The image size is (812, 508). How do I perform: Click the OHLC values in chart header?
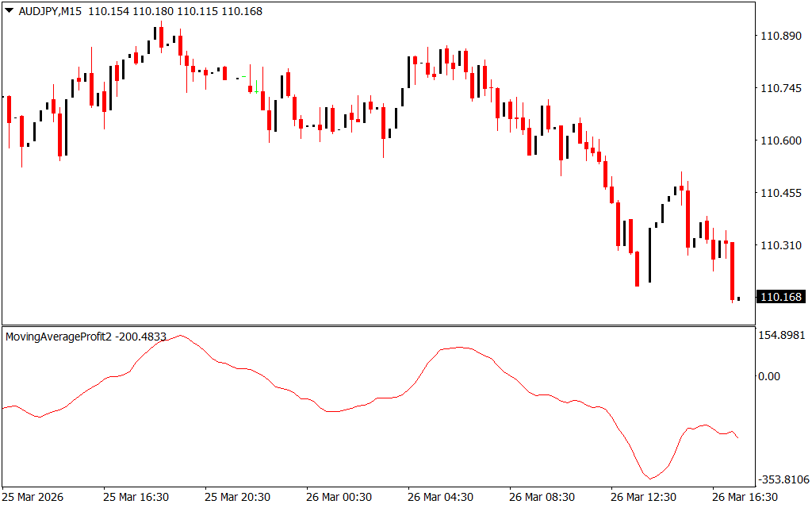[174, 12]
